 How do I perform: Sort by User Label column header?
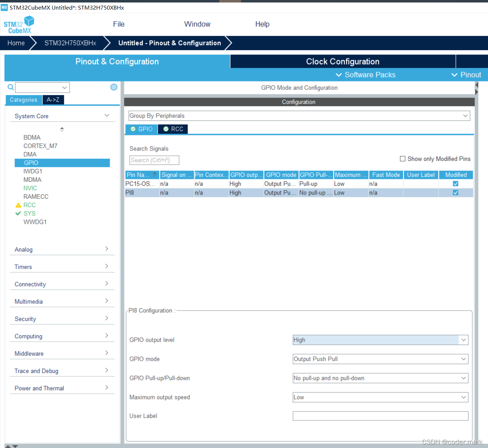tap(421, 175)
